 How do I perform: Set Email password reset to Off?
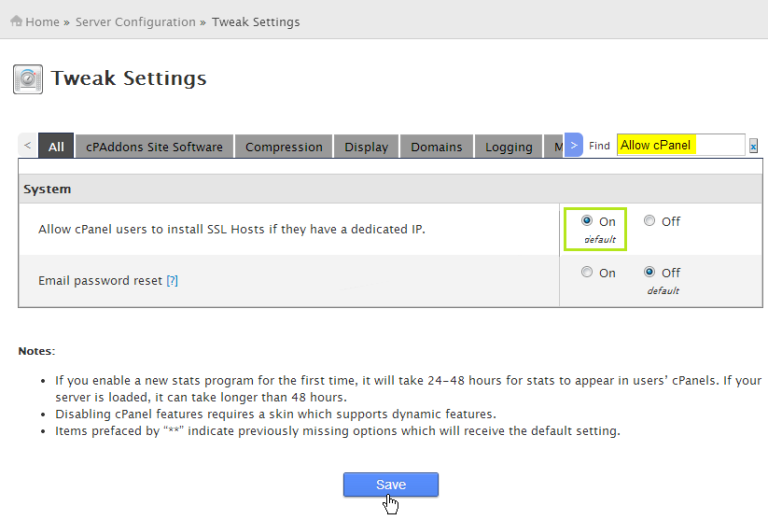point(650,272)
